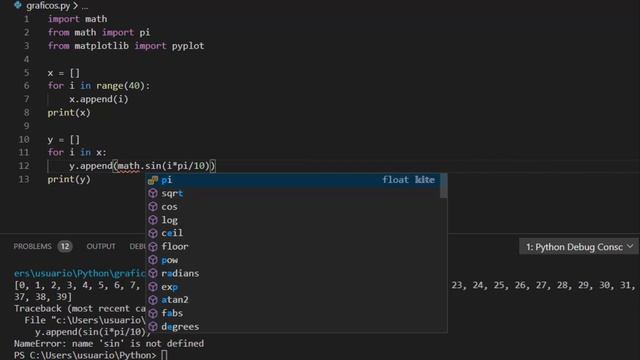The width and height of the screenshot is (640, 360).
Task: Click the cube icon beside fabs
Action: click(153, 313)
